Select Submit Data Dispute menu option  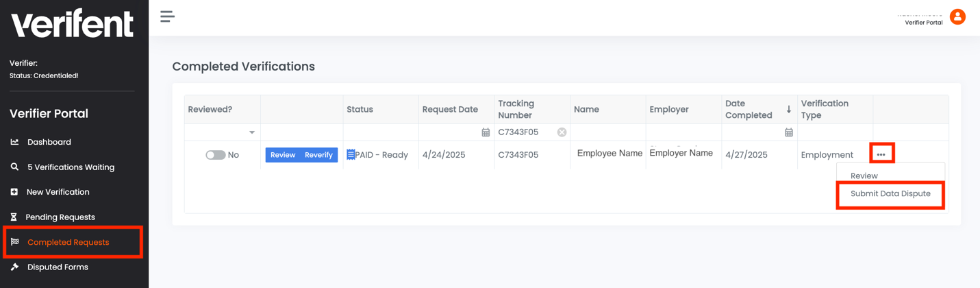click(890, 194)
